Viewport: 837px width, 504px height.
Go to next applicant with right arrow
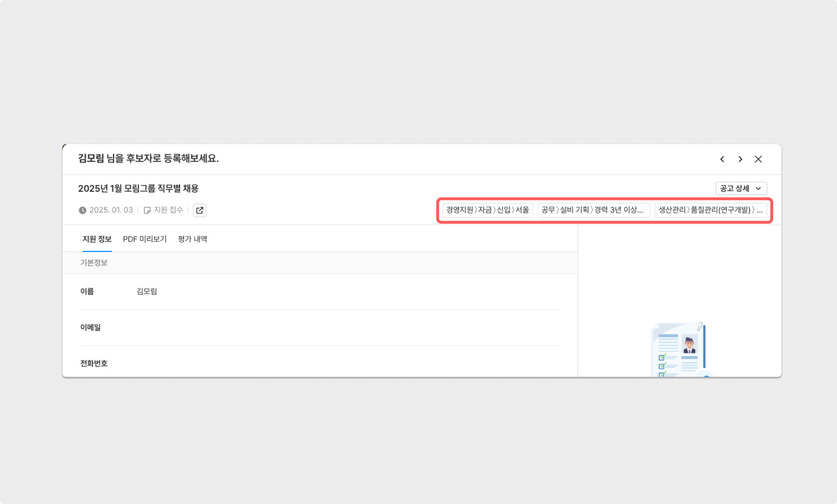point(740,159)
